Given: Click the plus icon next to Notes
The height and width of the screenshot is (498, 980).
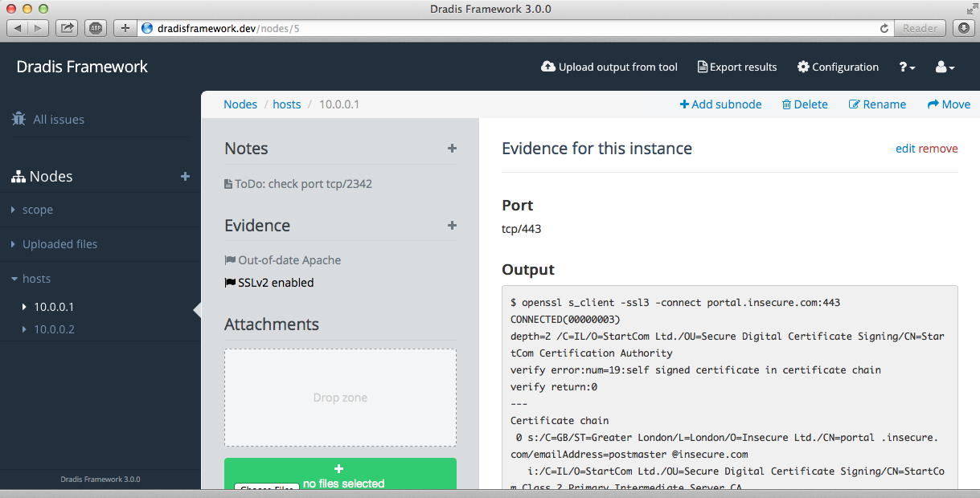Looking at the screenshot, I should (452, 149).
